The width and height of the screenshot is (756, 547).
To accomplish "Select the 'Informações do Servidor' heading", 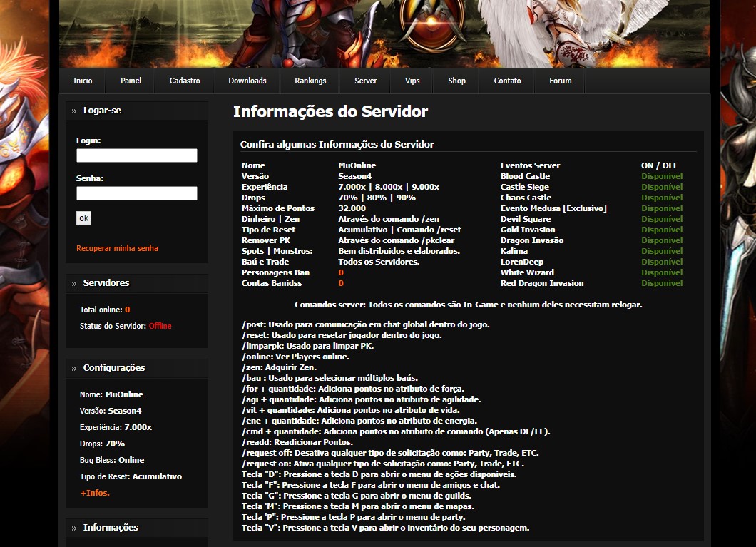I will coord(331,111).
